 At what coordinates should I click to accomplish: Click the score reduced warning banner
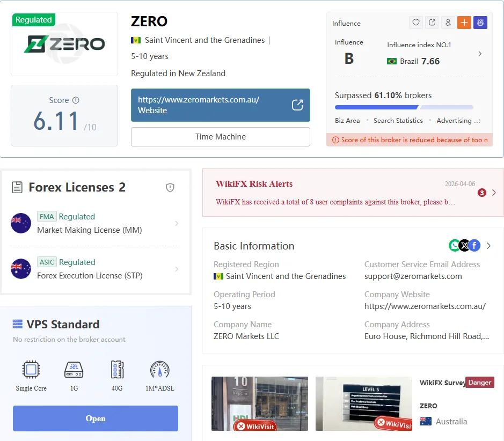(410, 140)
